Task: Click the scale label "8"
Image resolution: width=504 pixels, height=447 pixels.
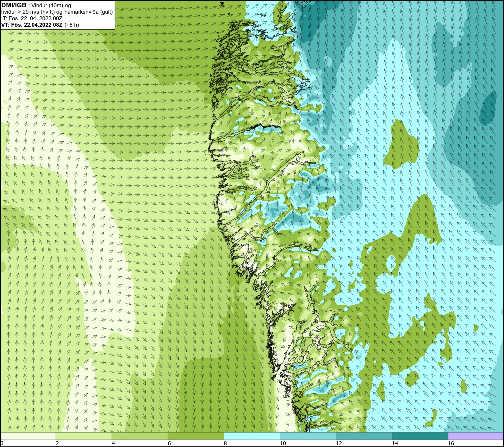Action: (225, 444)
